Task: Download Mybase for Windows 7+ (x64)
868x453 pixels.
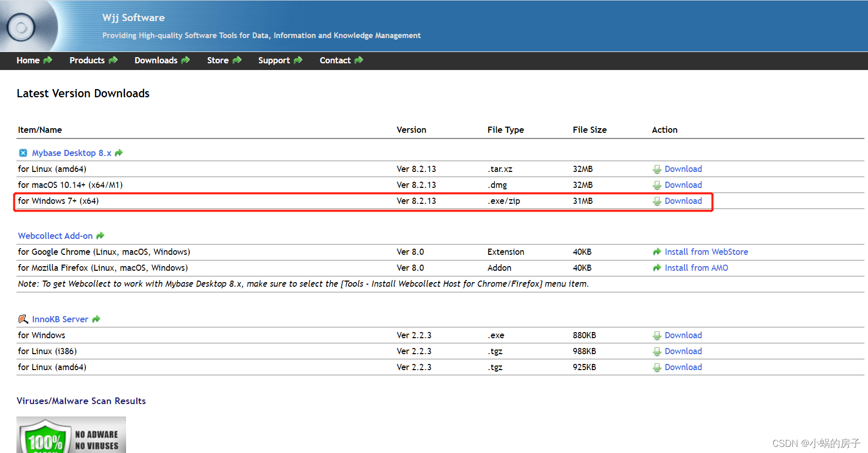Action: coord(683,201)
